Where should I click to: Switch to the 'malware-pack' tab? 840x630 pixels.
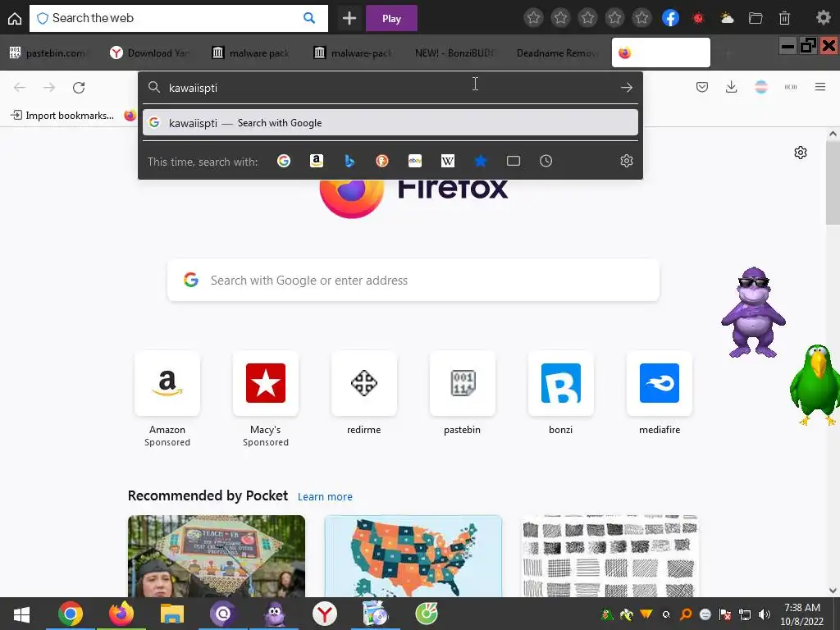(x=353, y=52)
